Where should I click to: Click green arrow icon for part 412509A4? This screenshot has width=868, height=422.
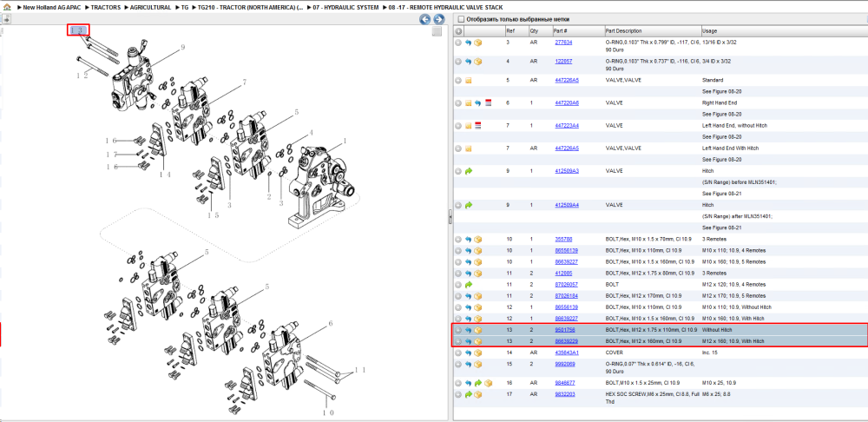pyautogui.click(x=469, y=205)
